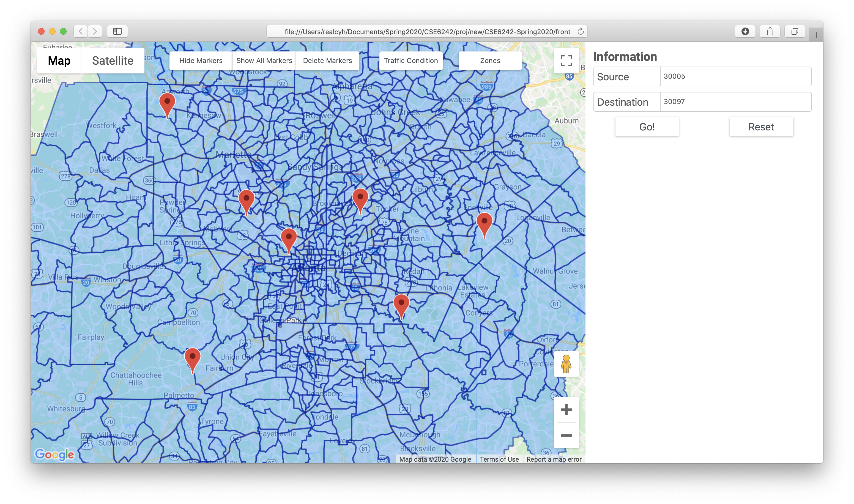Click the marker near Fairburn

pyautogui.click(x=193, y=361)
